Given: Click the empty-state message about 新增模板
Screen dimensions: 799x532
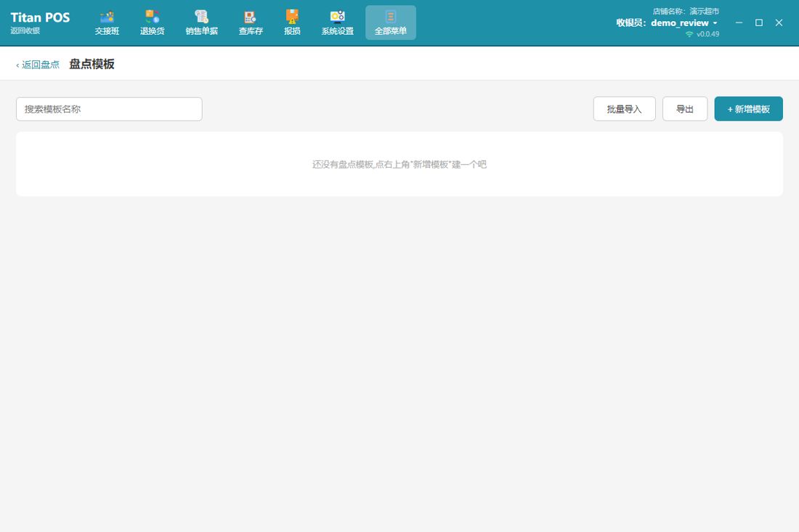Looking at the screenshot, I should point(399,165).
